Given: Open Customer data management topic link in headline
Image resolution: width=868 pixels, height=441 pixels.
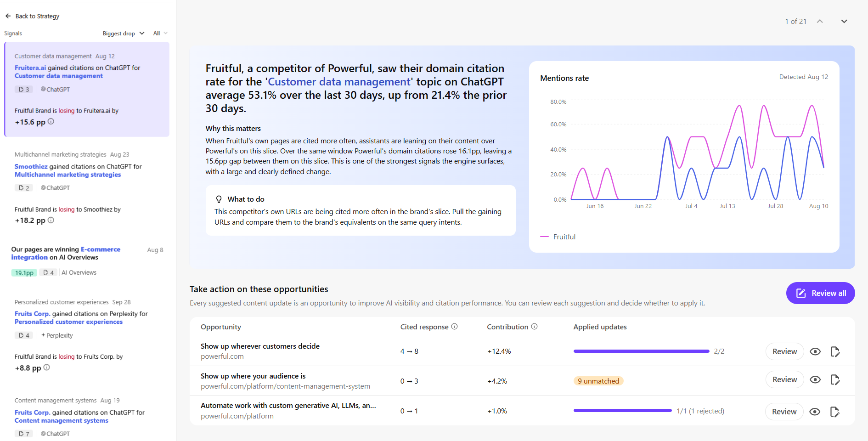Looking at the screenshot, I should tap(339, 82).
